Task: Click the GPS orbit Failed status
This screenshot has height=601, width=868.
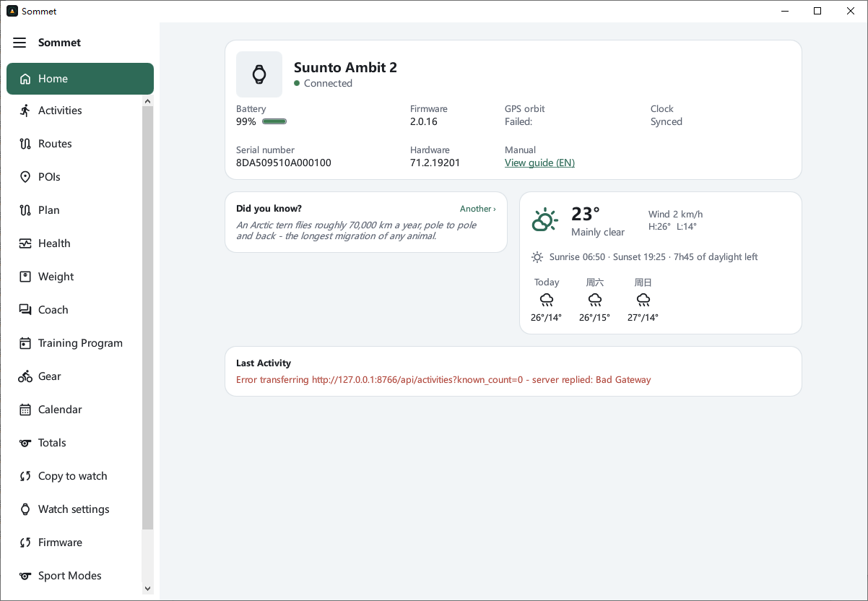Action: pyautogui.click(x=518, y=121)
